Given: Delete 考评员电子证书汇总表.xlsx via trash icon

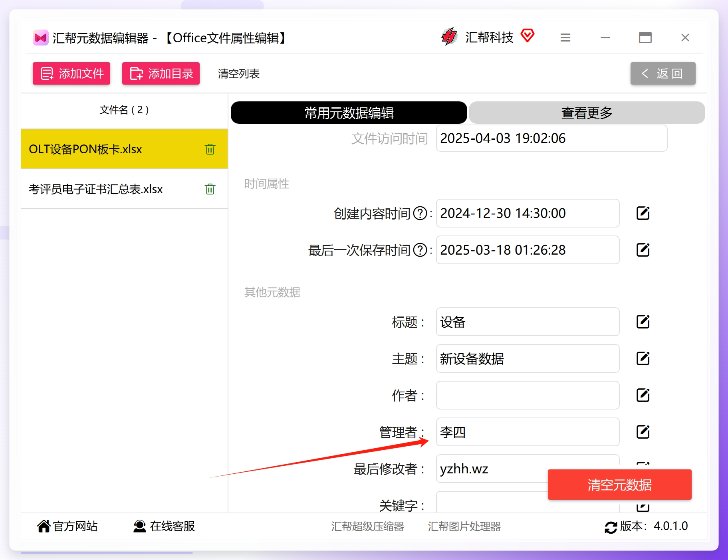Looking at the screenshot, I should click(x=210, y=189).
